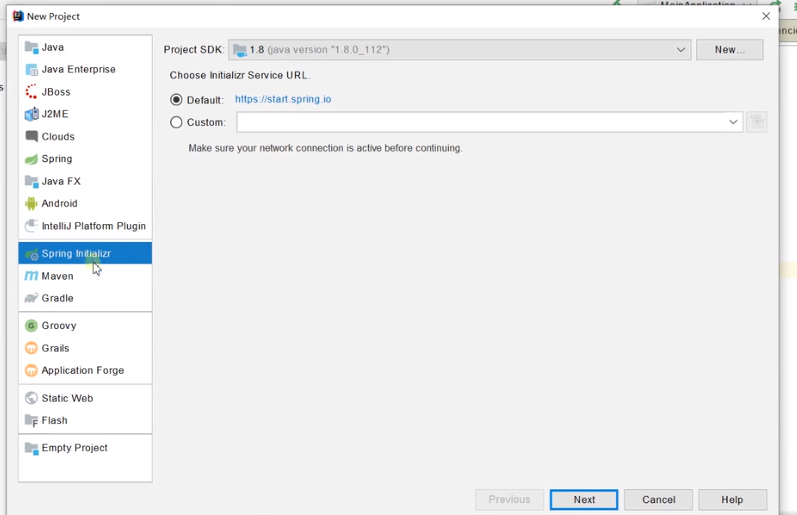Click the Cancel button

coord(658,500)
